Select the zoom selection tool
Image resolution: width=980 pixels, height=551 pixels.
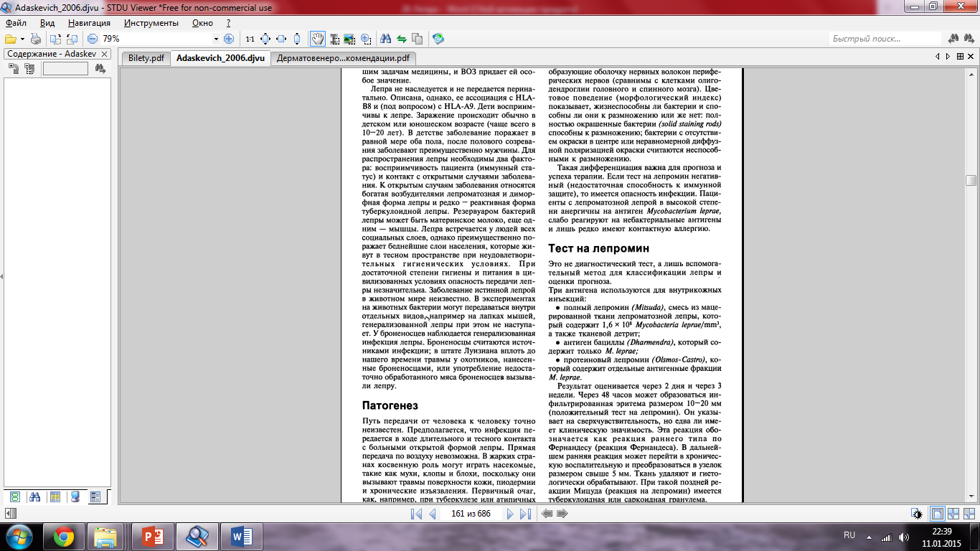[365, 39]
